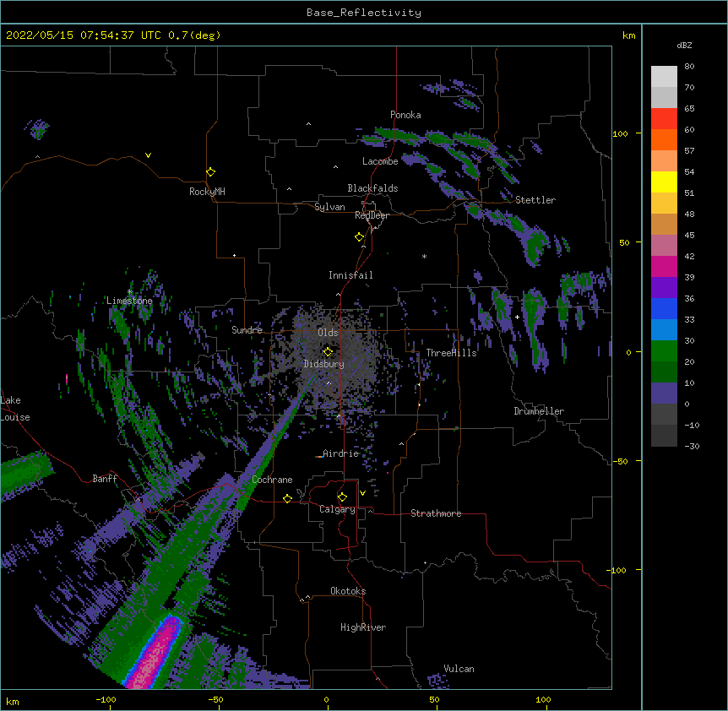Click the Airdrie city label
728x711 pixels.
[x=341, y=453]
